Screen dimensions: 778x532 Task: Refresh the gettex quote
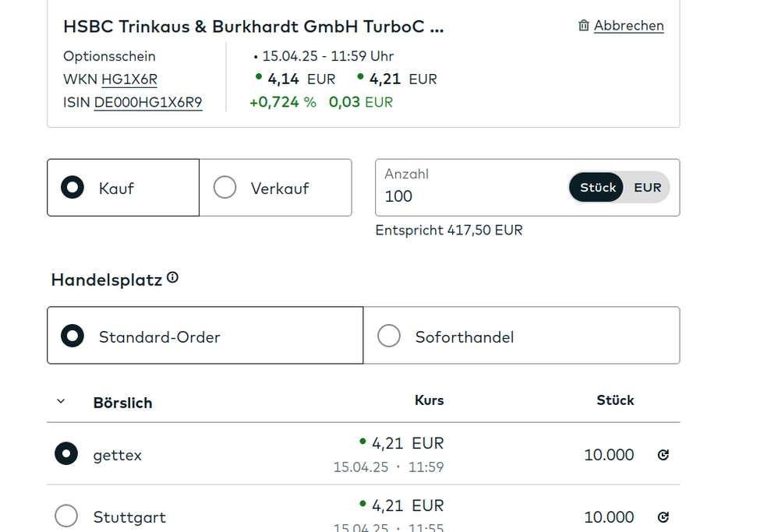(x=663, y=455)
